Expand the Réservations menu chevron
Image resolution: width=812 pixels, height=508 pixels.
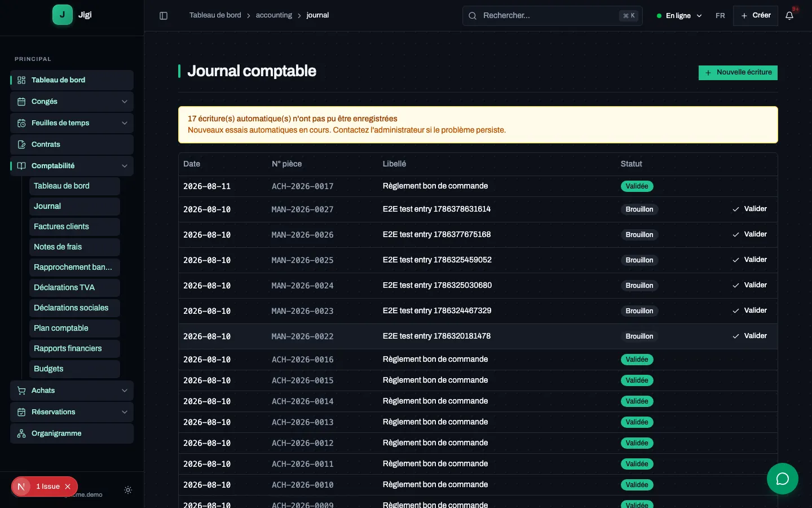coord(125,412)
